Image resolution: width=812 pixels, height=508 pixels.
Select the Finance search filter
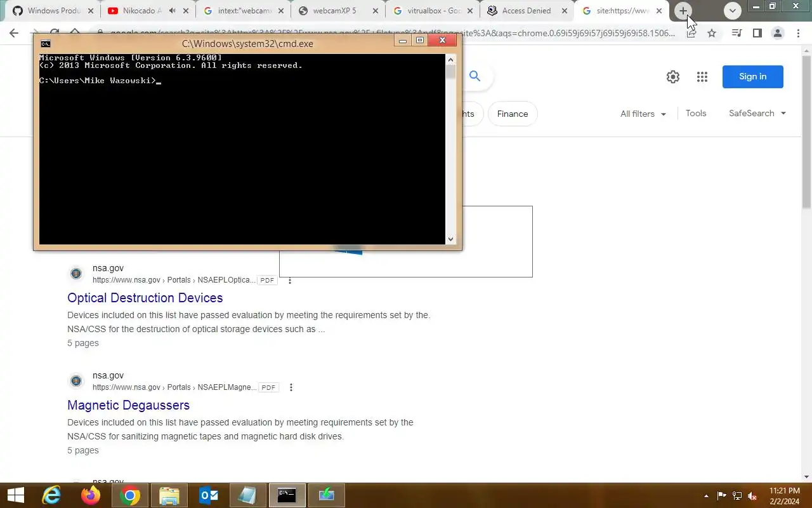click(513, 114)
